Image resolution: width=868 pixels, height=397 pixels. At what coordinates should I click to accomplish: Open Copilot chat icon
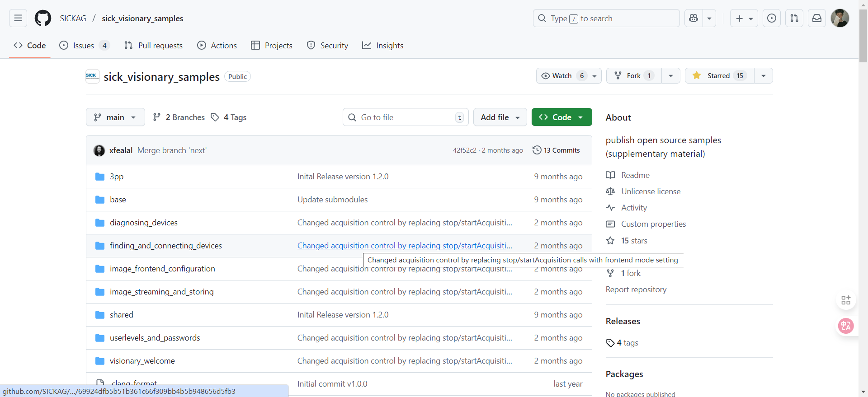pos(693,18)
